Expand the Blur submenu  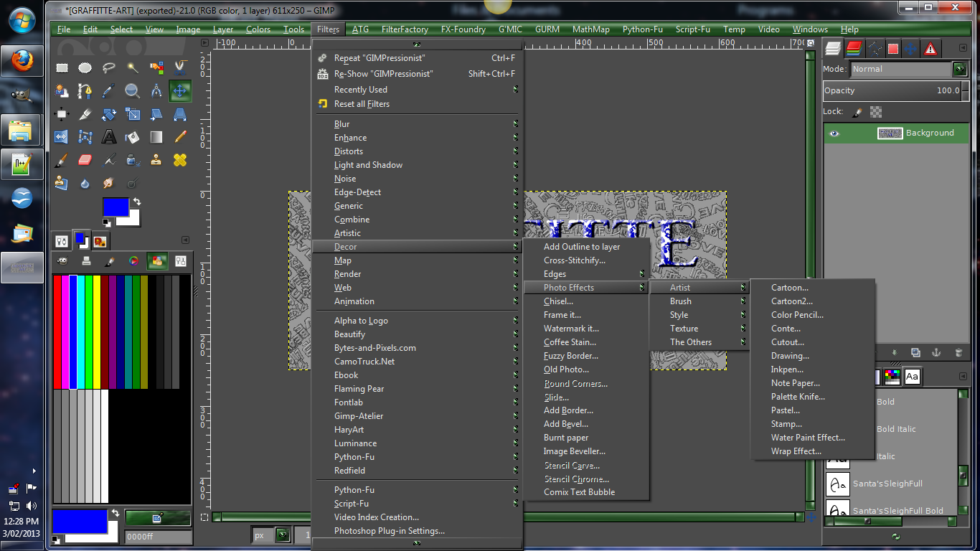tap(418, 124)
